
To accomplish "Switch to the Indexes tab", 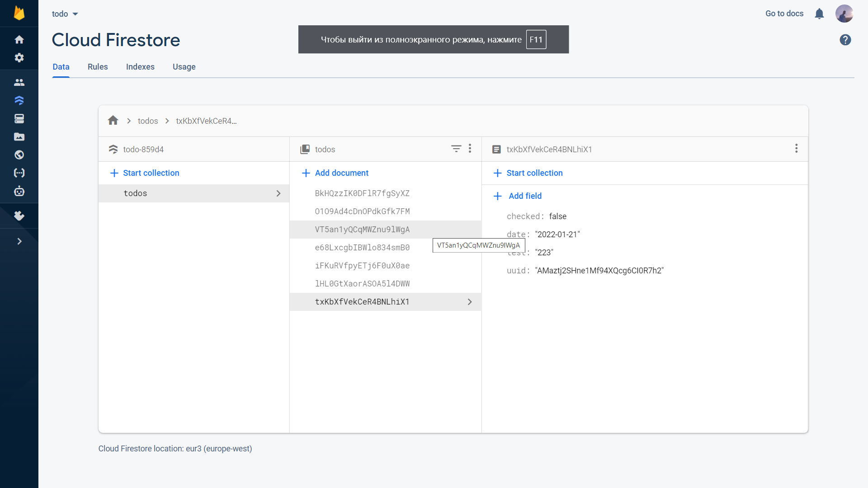I will (x=140, y=66).
